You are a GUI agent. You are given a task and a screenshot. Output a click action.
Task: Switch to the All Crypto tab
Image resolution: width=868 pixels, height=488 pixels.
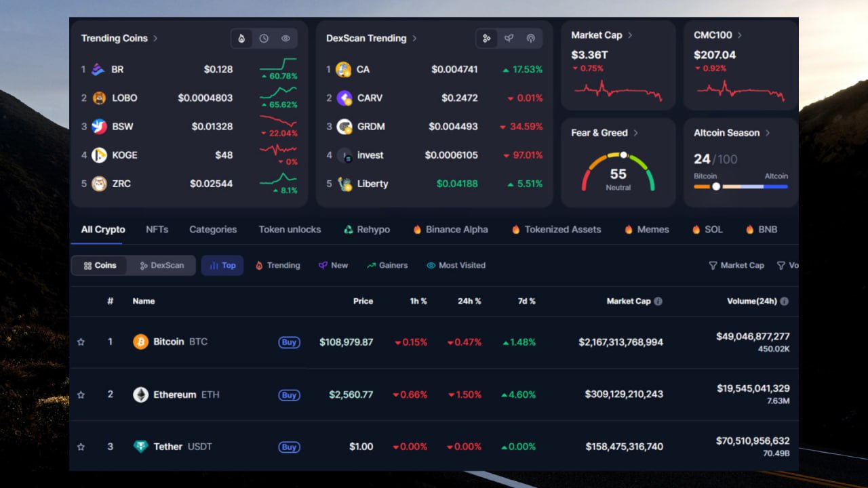coord(103,229)
